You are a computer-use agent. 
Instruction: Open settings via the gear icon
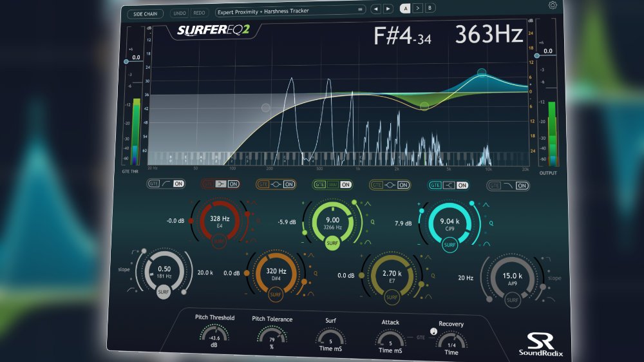tap(553, 5)
